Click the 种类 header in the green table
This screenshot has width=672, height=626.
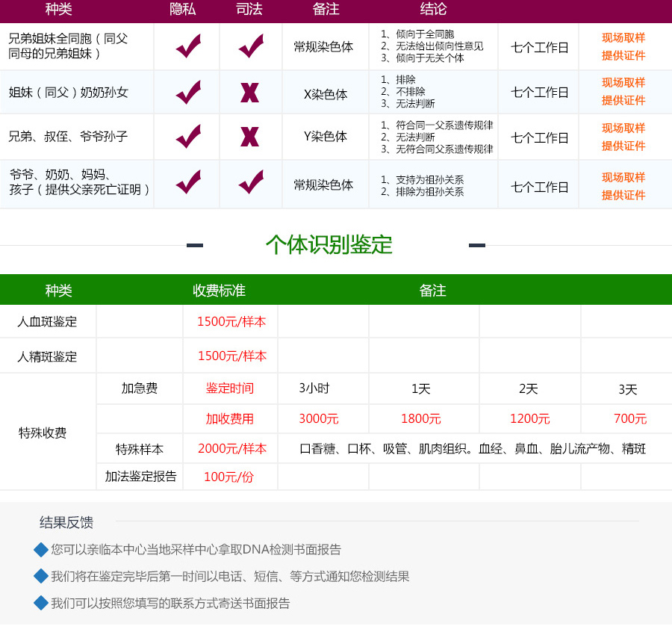coord(59,291)
